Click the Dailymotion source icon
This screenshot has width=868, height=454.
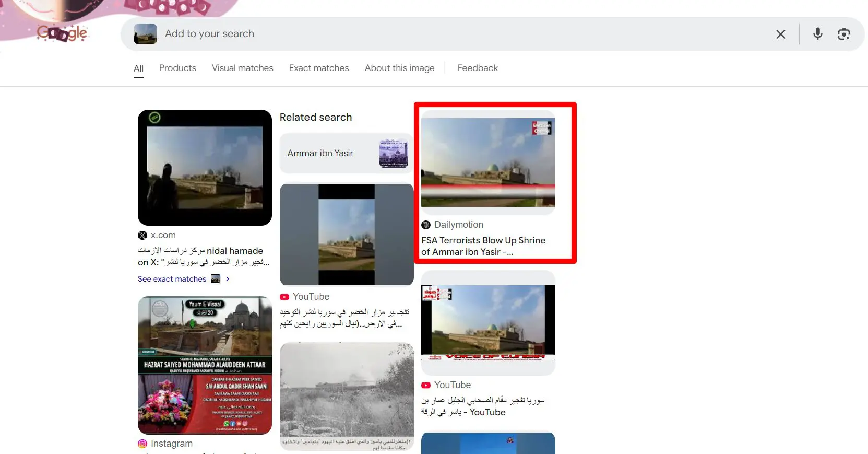(x=426, y=225)
